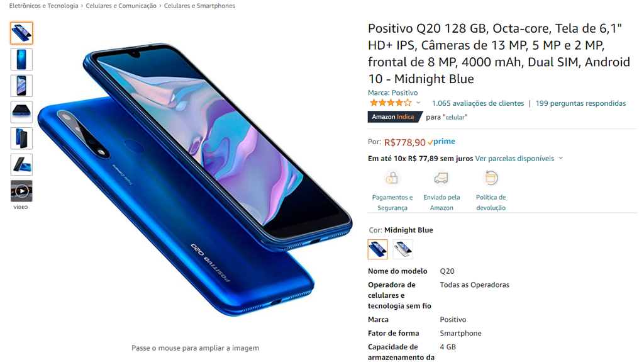644x362 pixels.
Task: Click the Marca: Positivo brand link
Action: point(392,93)
